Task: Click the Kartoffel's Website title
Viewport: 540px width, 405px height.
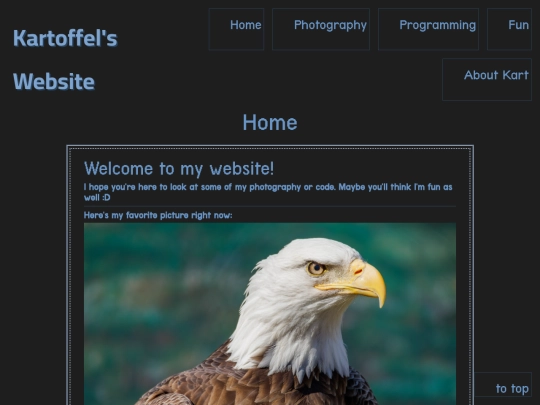Action: (x=65, y=60)
